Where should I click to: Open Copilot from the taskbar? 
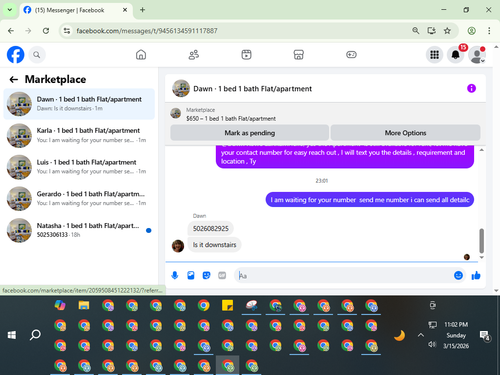point(60,305)
